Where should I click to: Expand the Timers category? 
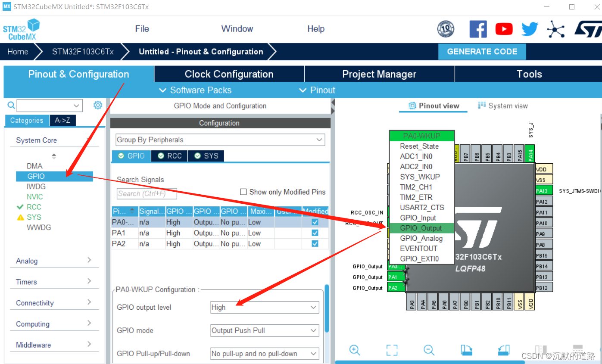[x=54, y=282]
